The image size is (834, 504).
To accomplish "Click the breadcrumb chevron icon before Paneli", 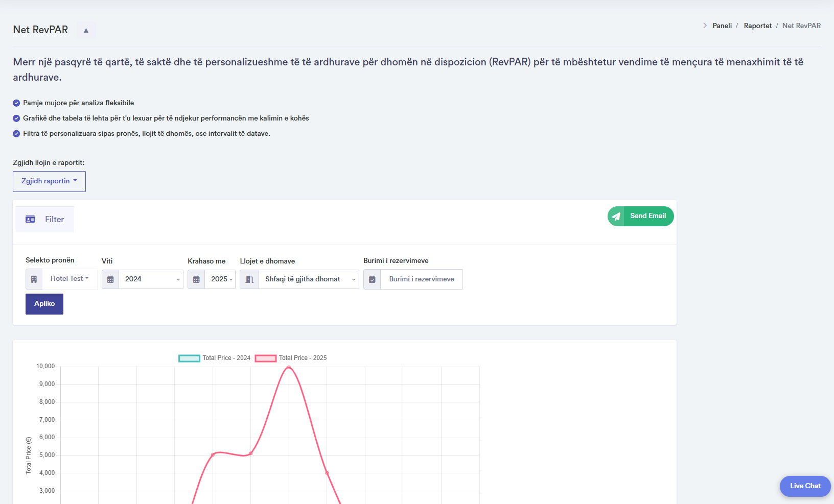I will [x=705, y=26].
